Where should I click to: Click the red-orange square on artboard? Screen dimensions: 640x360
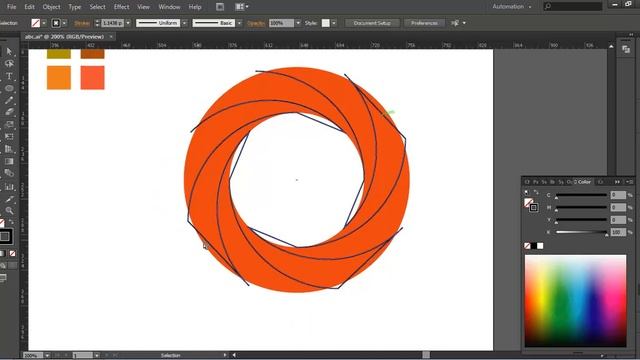[93, 78]
